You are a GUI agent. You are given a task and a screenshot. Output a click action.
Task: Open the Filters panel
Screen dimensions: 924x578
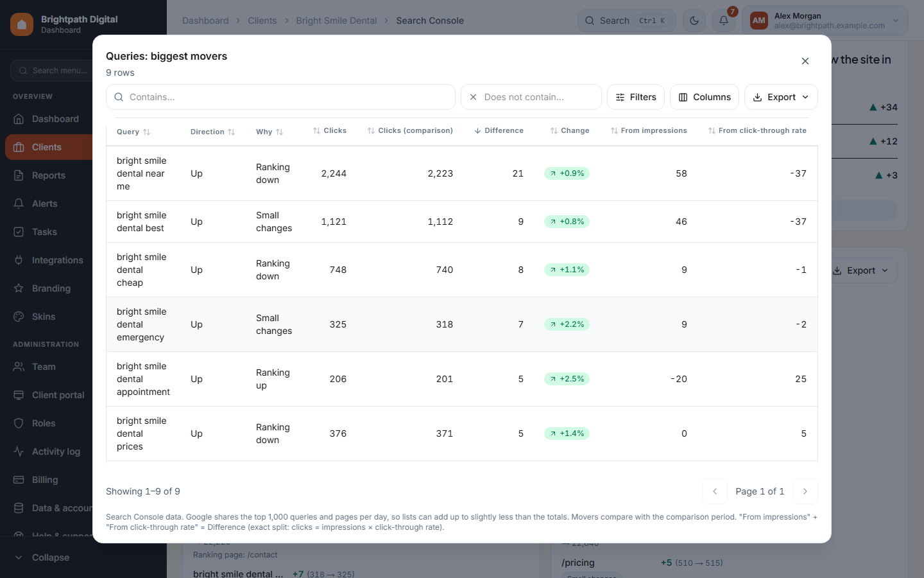click(636, 97)
